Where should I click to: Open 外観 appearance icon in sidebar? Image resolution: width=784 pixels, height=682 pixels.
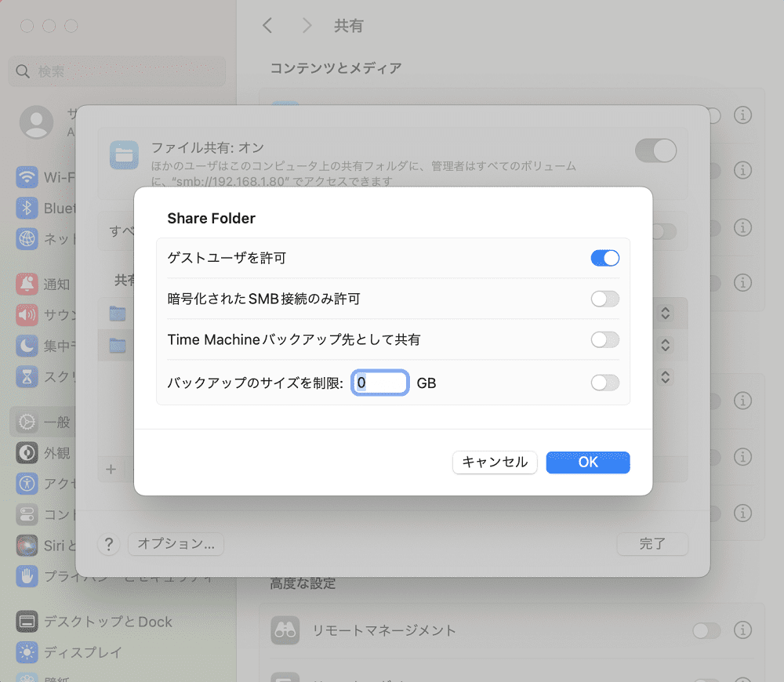point(27,453)
